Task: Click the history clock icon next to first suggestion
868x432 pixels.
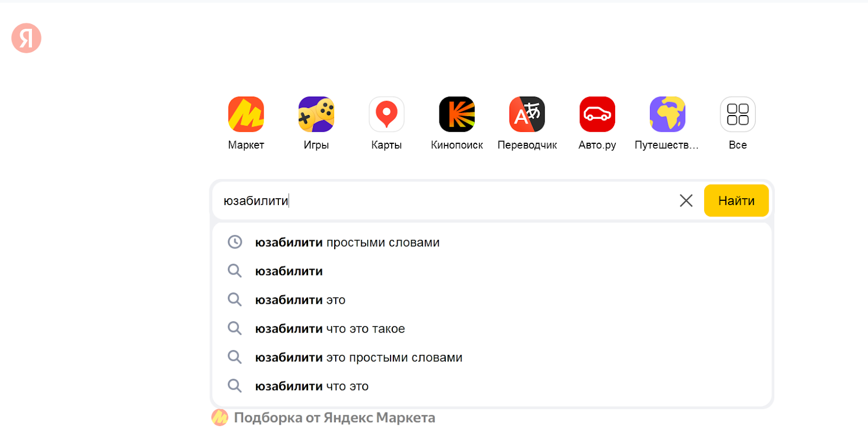Action: click(235, 242)
